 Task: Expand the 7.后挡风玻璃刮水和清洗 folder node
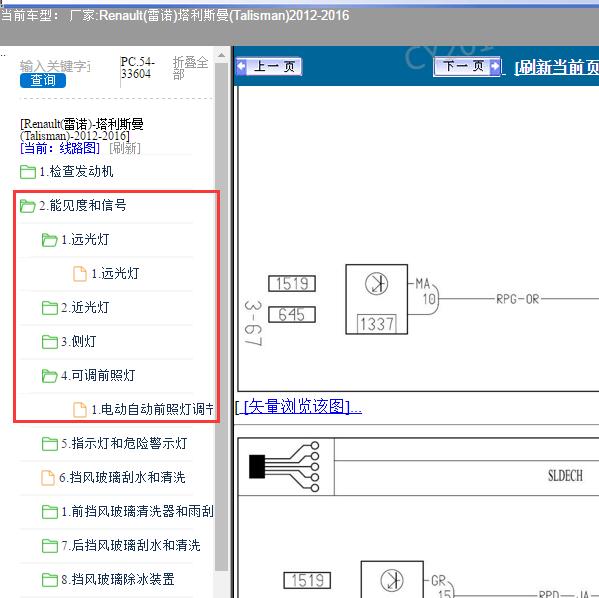click(131, 546)
